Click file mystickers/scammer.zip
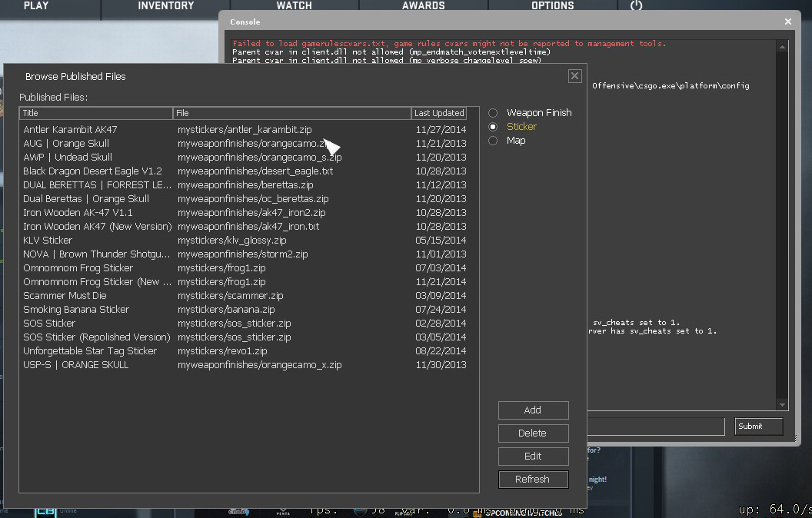Screen dimensions: 812x518 click(x=231, y=295)
